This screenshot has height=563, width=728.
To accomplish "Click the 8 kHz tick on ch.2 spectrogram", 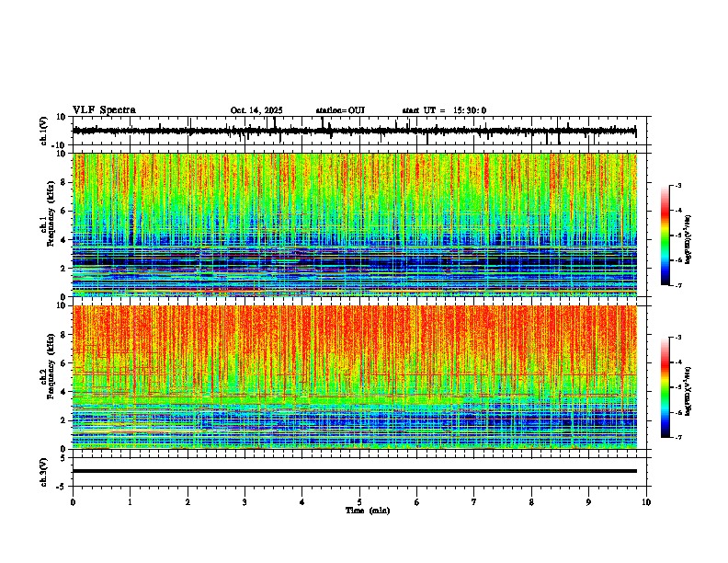I will pos(64,335).
